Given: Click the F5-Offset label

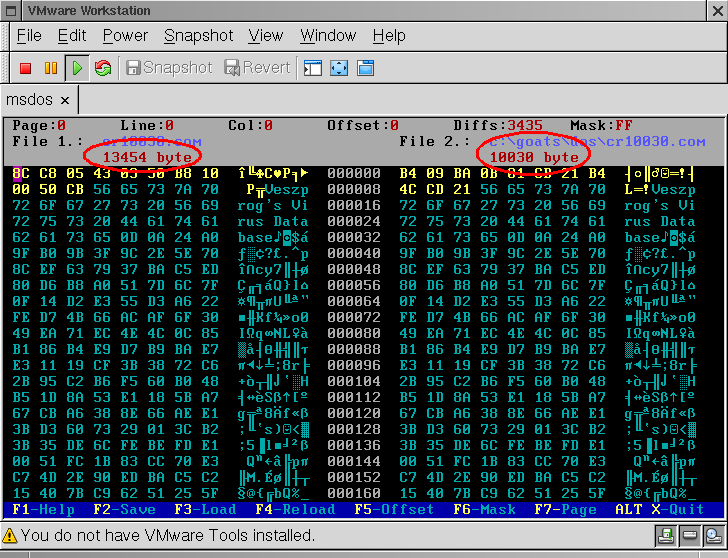Looking at the screenshot, I should [394, 509].
